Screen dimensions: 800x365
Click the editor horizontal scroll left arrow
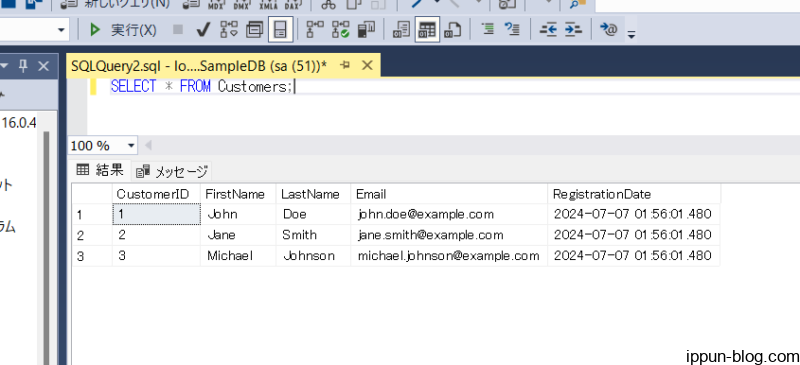148,146
